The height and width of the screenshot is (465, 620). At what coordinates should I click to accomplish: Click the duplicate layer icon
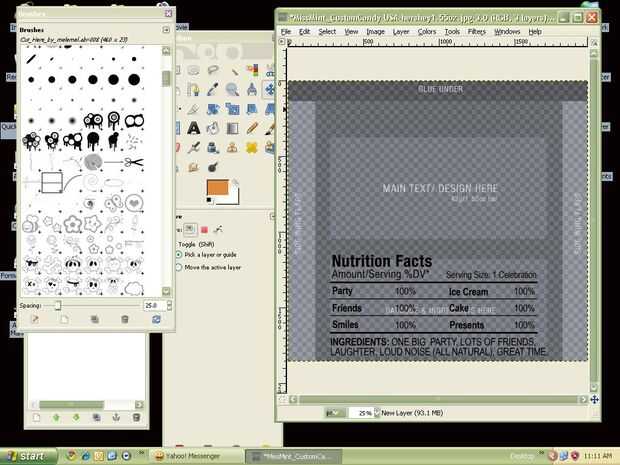click(96, 418)
